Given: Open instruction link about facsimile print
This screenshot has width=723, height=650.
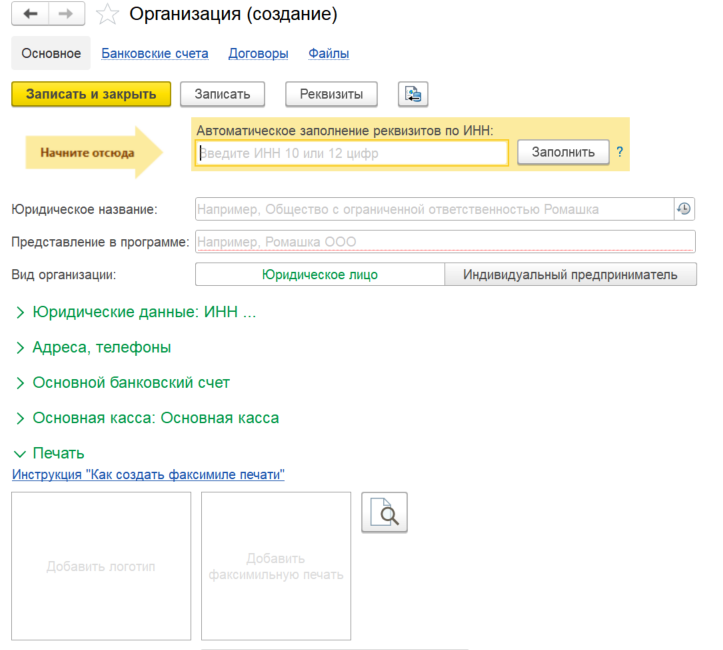Looking at the screenshot, I should 148,474.
